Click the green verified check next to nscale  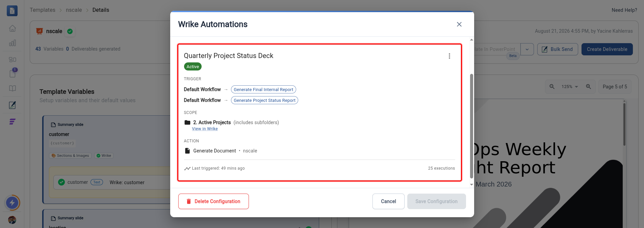click(70, 31)
